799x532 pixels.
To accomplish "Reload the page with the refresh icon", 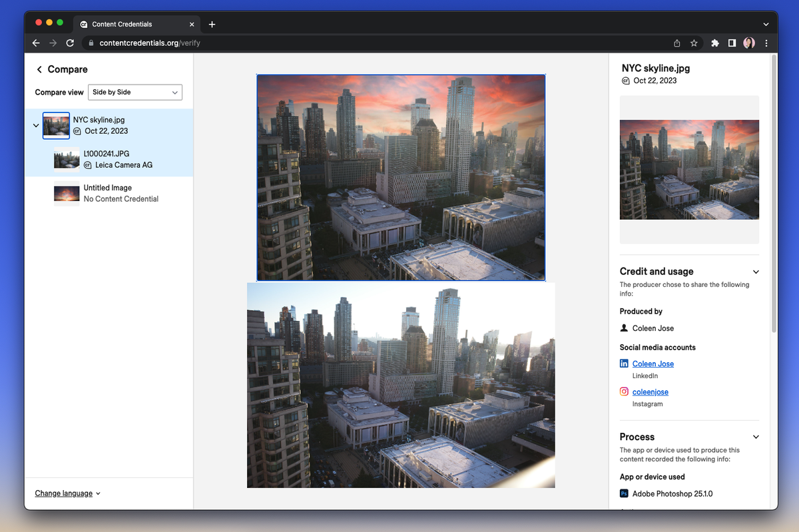I will [70, 43].
